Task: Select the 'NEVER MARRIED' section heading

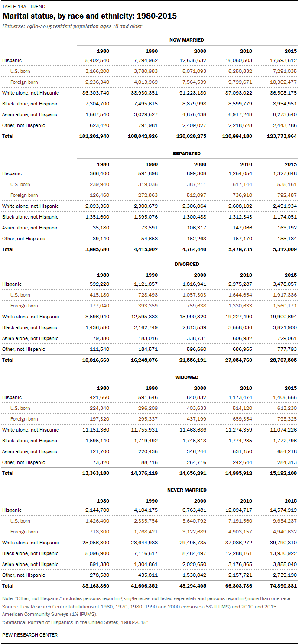Action: [186, 490]
